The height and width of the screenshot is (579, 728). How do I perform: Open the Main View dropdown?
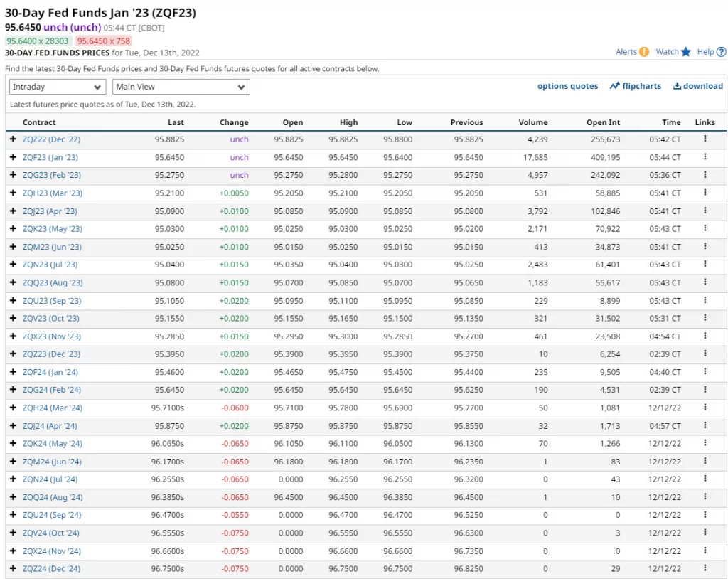click(181, 87)
